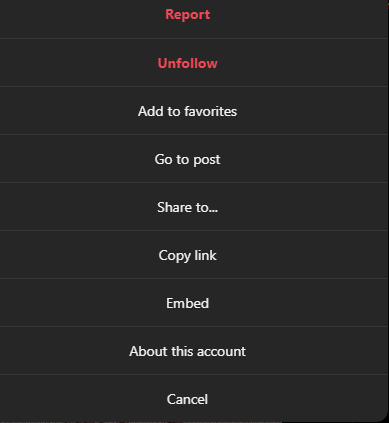Click the Embed row in the menu
389x423 pixels.
tap(188, 303)
